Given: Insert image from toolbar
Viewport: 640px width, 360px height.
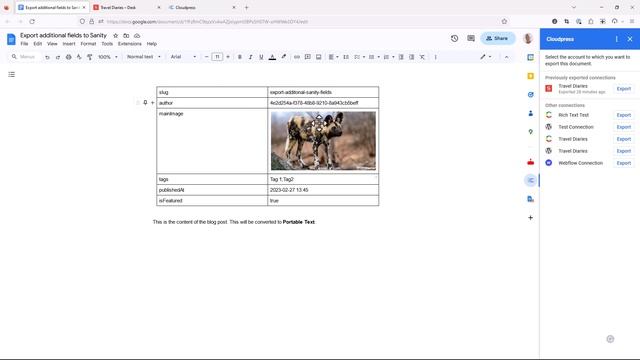Looking at the screenshot, I should click(x=318, y=57).
